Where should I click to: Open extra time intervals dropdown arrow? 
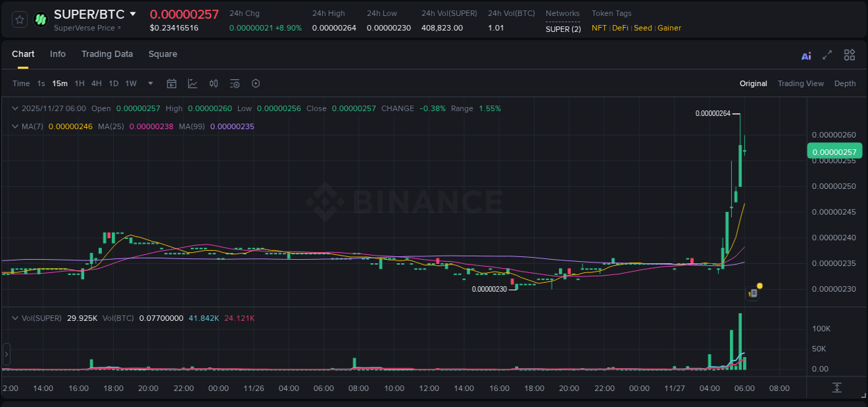point(149,83)
